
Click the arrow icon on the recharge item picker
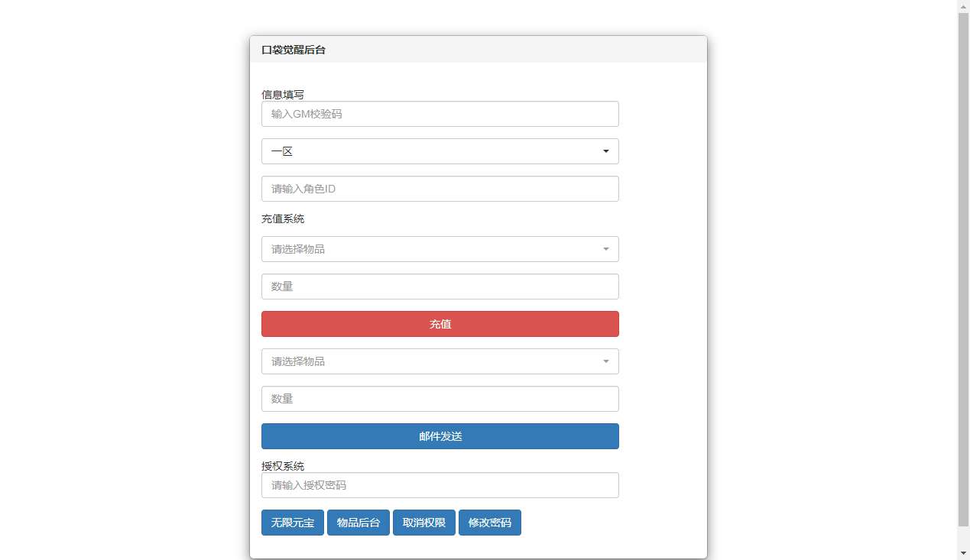pyautogui.click(x=605, y=249)
